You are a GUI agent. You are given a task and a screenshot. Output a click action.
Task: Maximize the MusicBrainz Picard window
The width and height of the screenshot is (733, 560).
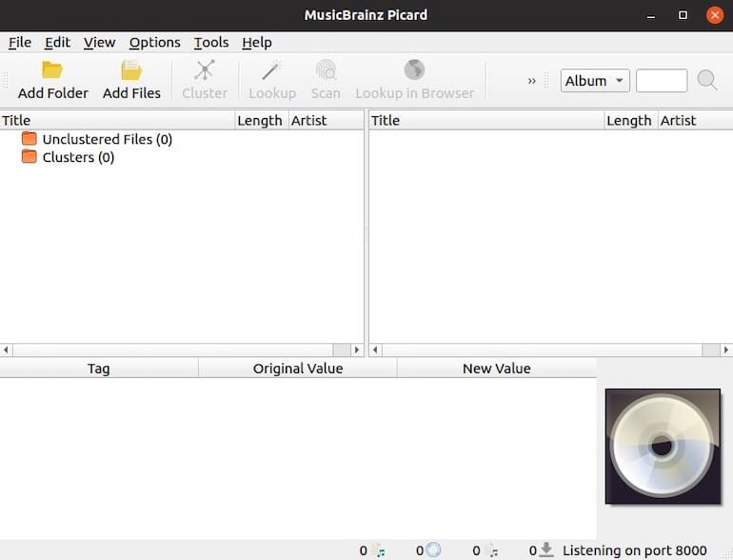[x=683, y=15]
